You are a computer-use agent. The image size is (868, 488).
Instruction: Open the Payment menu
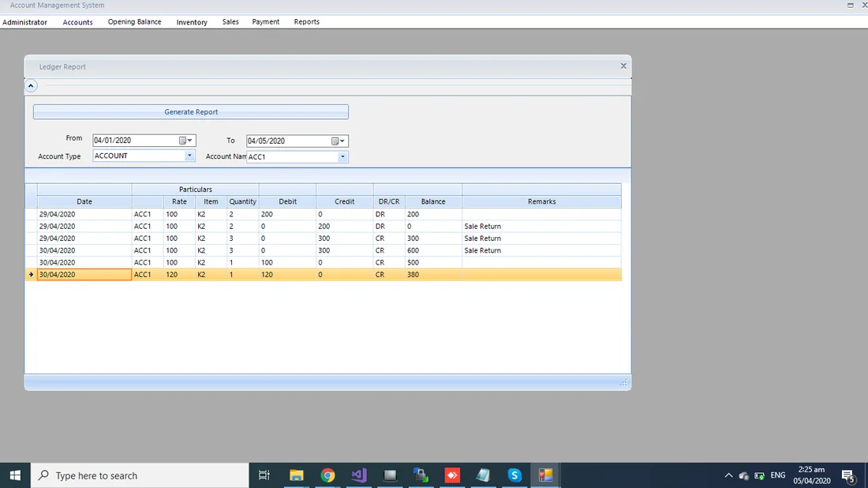point(266,21)
